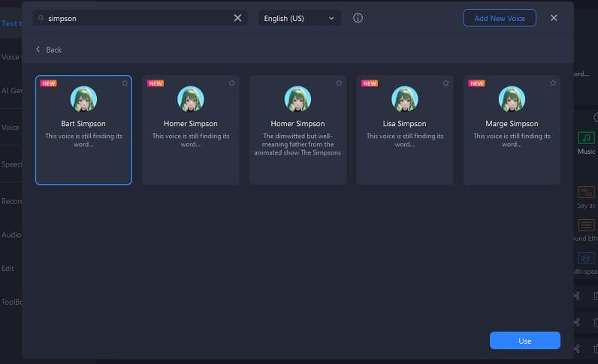Select avatar of Homer Simpson 'dimwitted' card
The image size is (598, 364).
click(297, 99)
